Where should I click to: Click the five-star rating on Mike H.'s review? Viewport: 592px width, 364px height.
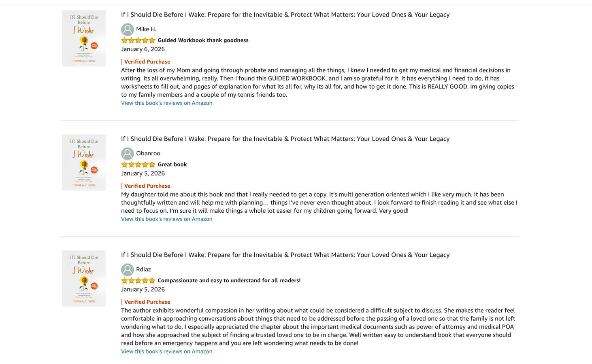[138, 40]
